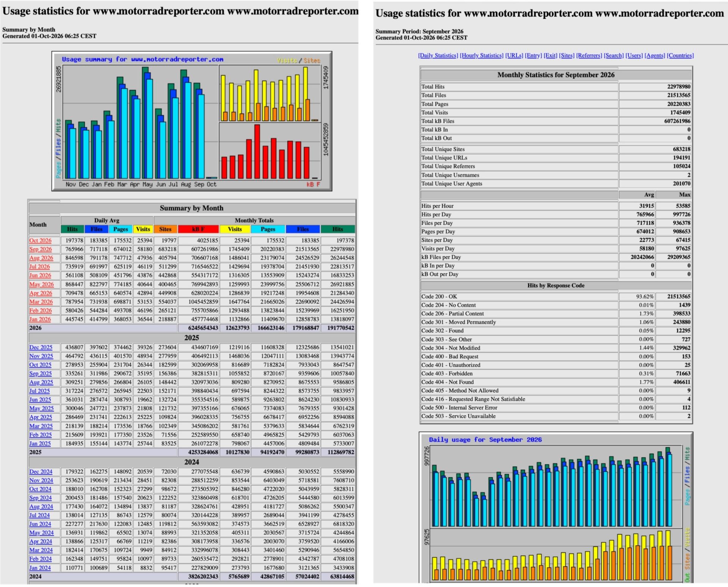Go to Hourly Statistics section

pyautogui.click(x=482, y=55)
